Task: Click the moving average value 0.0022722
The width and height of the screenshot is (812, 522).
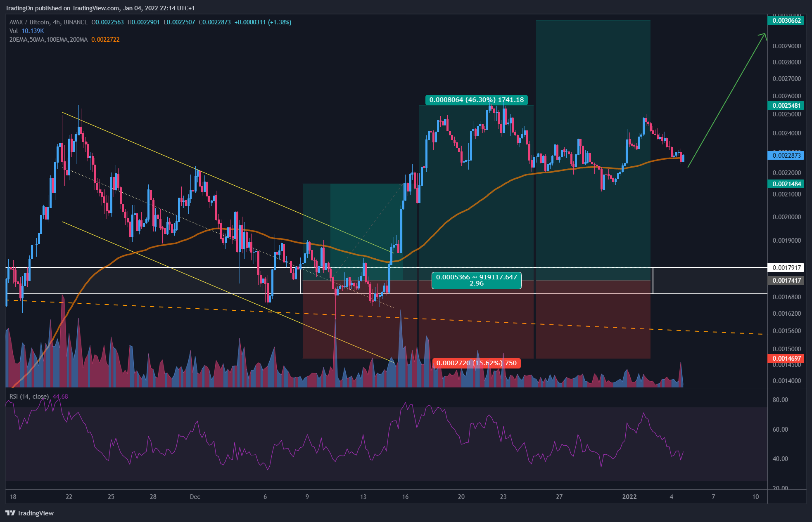Action: tap(105, 40)
